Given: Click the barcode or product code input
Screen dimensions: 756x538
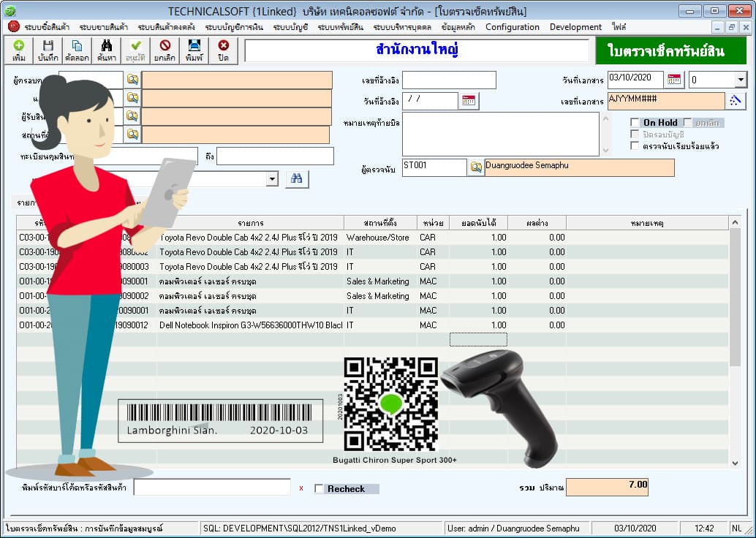Looking at the screenshot, I should click(212, 488).
